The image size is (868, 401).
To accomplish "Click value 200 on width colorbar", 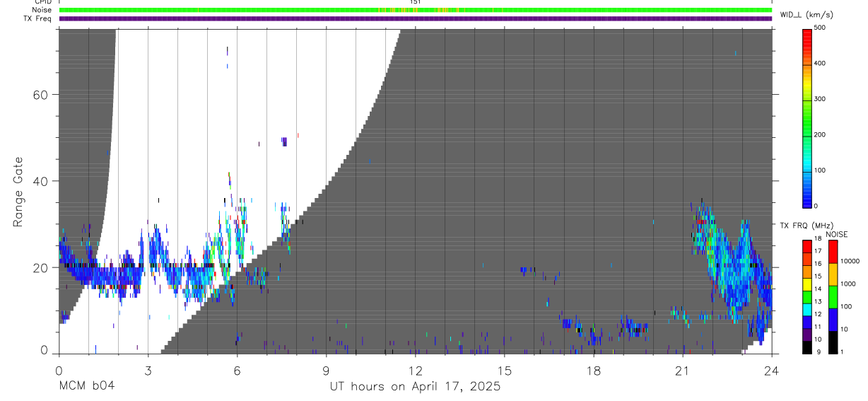I will click(x=821, y=135).
